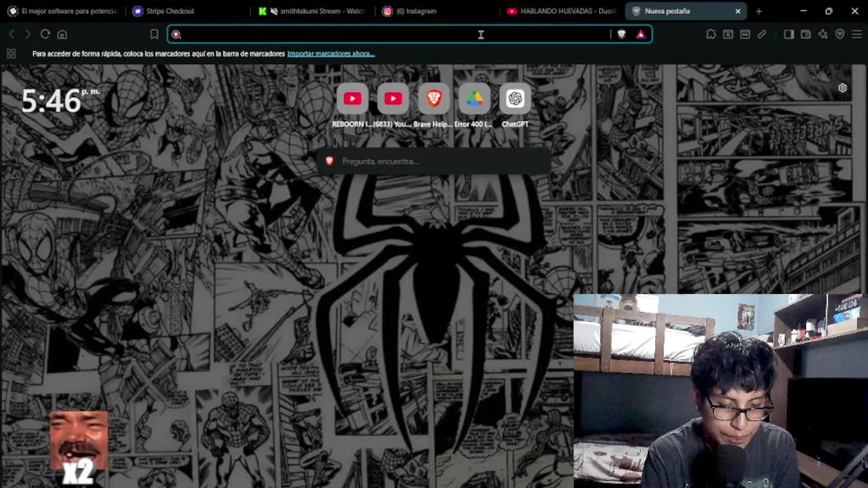Click the 5:46 clock widget
This screenshot has width=868, height=488.
(x=60, y=101)
